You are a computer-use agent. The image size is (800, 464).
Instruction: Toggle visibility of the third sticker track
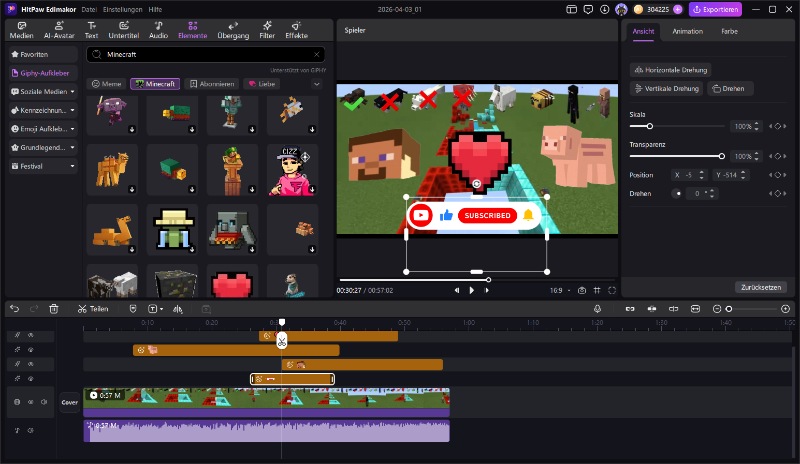tap(31, 364)
